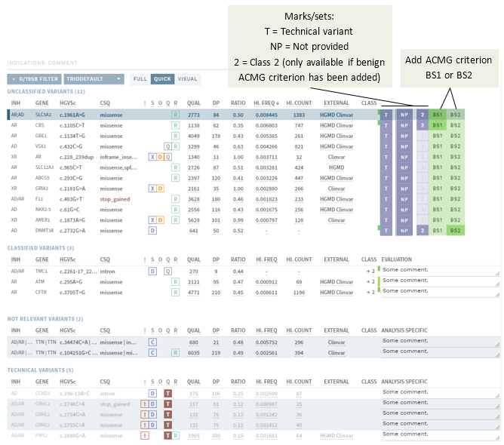Viewport: 504px width, 445px height.
Task: Open the TRIODEFAULT filter dropdown
Action: pyautogui.click(x=97, y=78)
